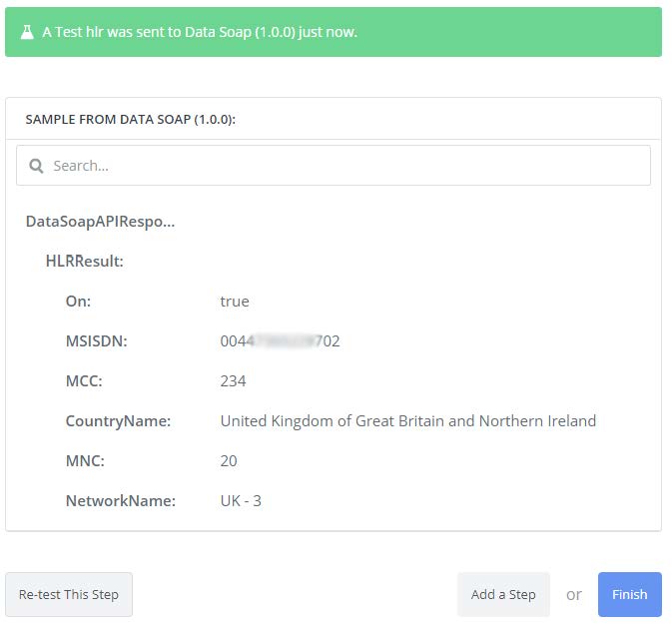
Task: Click the CountryName: label
Action: point(118,421)
